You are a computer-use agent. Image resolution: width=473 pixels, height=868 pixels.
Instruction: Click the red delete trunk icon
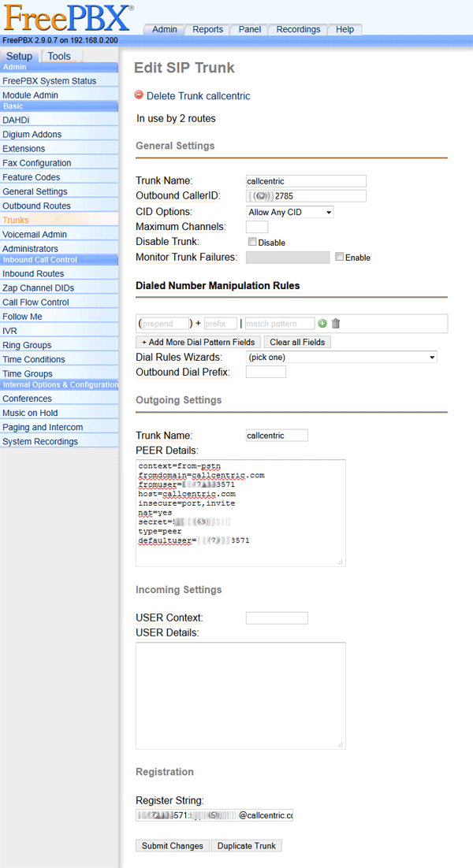click(x=139, y=95)
